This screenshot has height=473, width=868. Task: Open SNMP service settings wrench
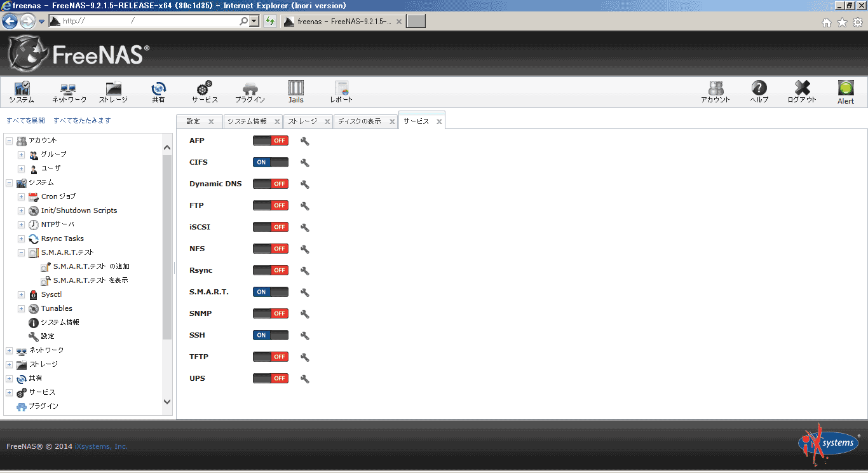point(305,314)
